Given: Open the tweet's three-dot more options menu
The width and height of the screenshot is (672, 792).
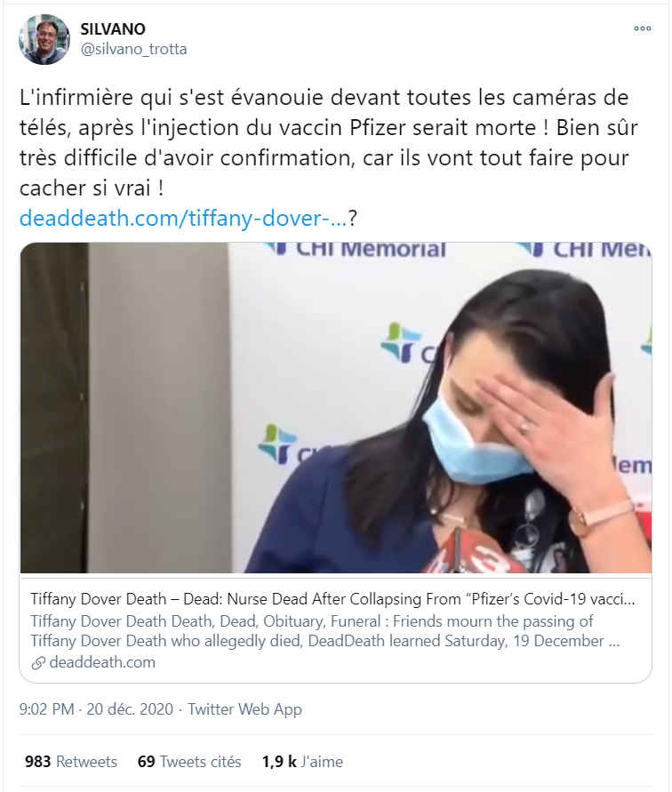Looking at the screenshot, I should (642, 28).
